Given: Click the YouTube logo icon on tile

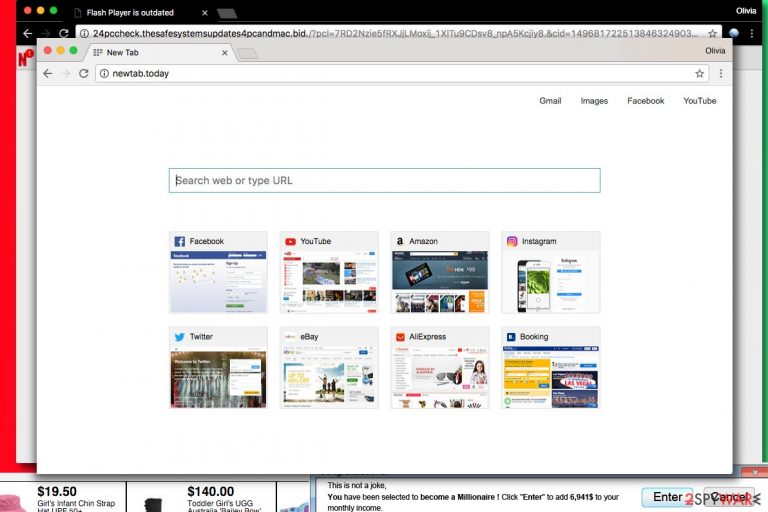Looking at the screenshot, I should coord(290,242).
